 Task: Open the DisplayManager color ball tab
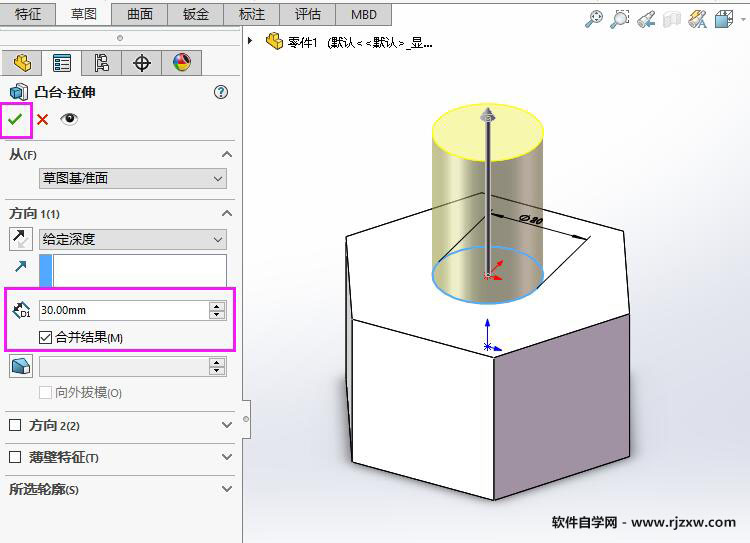coord(182,63)
